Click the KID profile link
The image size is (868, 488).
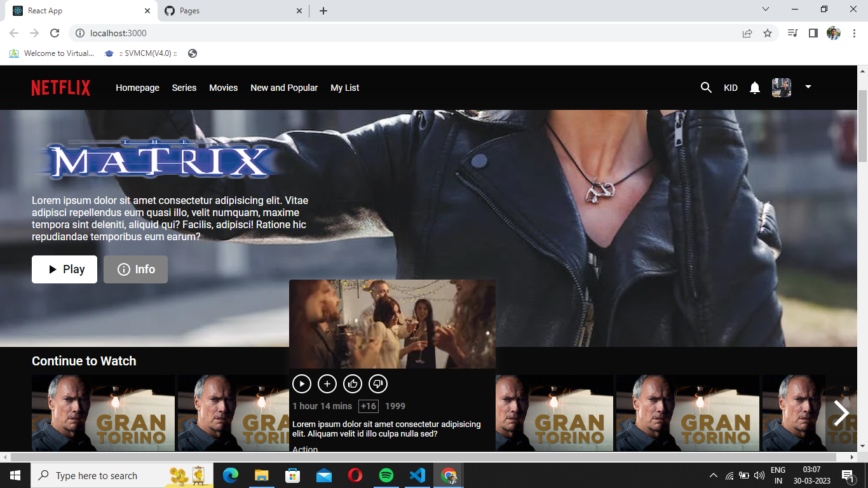[731, 88]
